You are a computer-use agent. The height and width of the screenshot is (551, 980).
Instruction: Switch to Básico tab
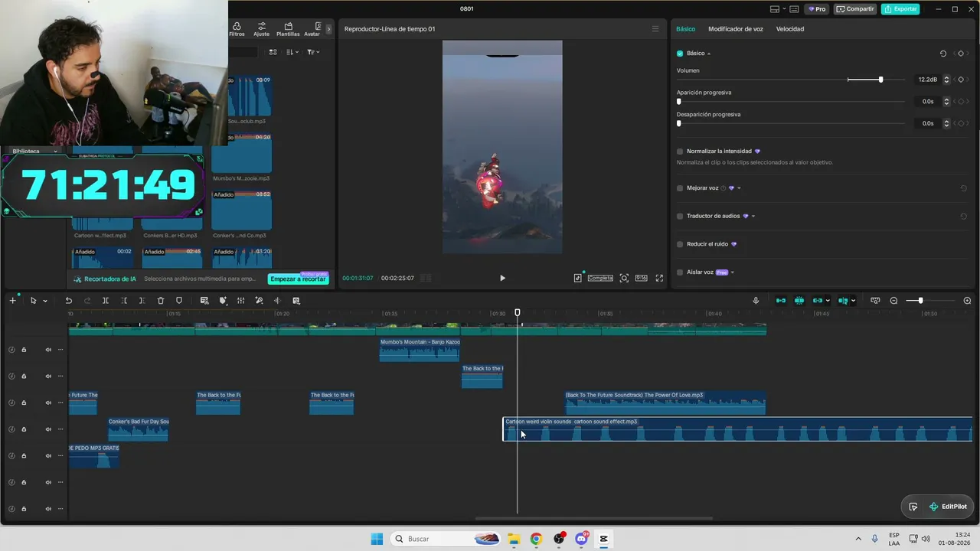(x=685, y=29)
